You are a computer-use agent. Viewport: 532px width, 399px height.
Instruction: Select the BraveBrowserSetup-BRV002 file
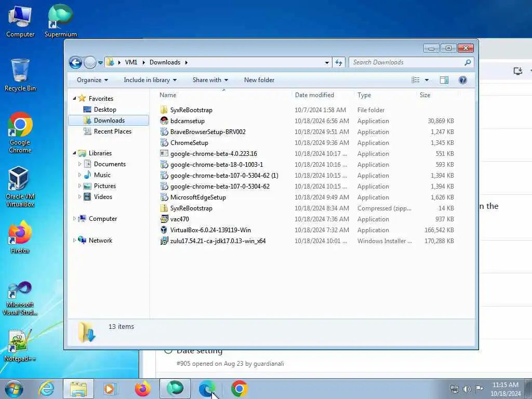[208, 131]
